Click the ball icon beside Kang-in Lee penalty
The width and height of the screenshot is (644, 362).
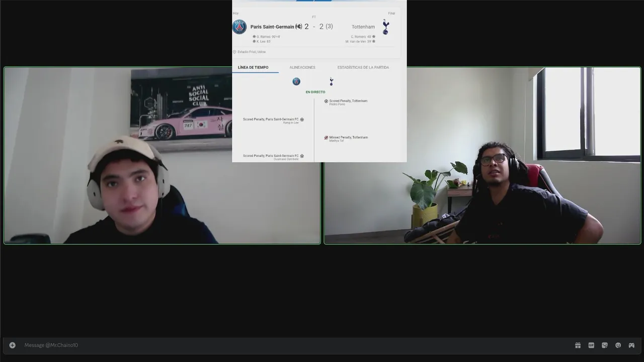coord(302,120)
